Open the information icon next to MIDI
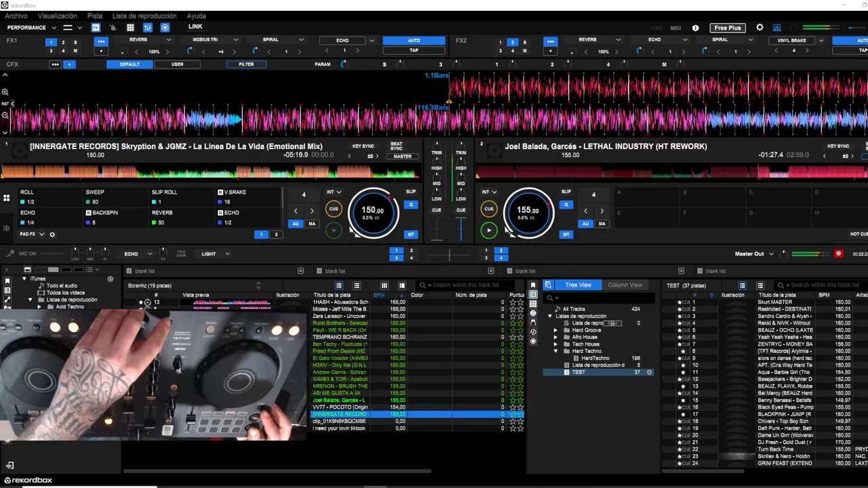Viewport: 868px width, 488px height. click(x=695, y=28)
